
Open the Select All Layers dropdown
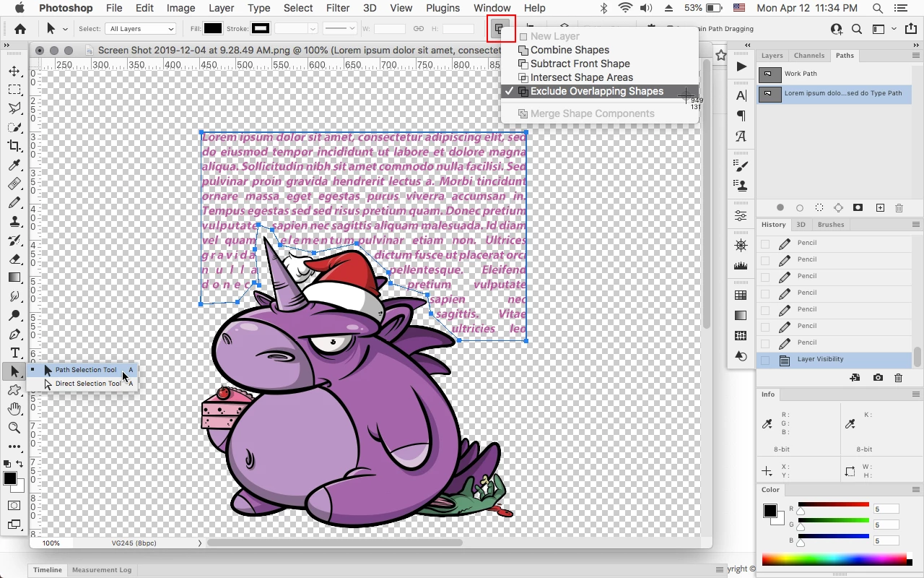141,29
